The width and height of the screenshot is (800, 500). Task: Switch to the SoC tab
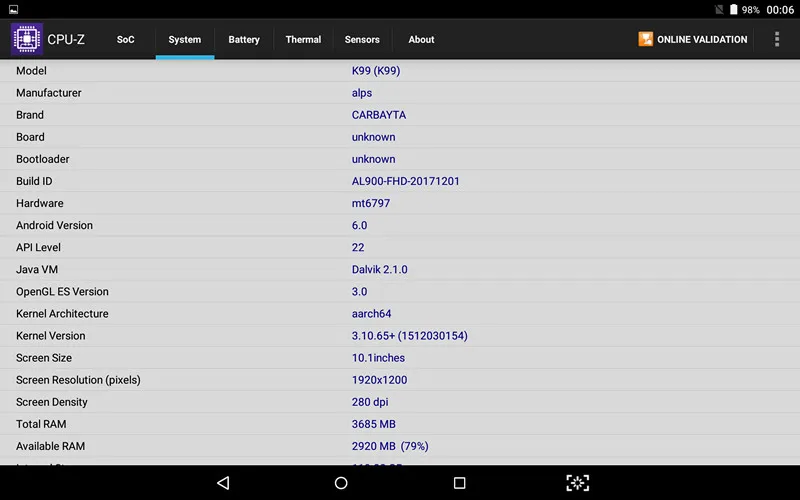126,39
